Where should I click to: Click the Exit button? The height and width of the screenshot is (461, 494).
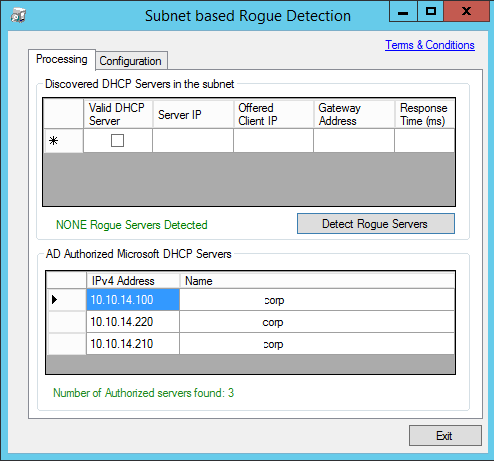point(445,436)
